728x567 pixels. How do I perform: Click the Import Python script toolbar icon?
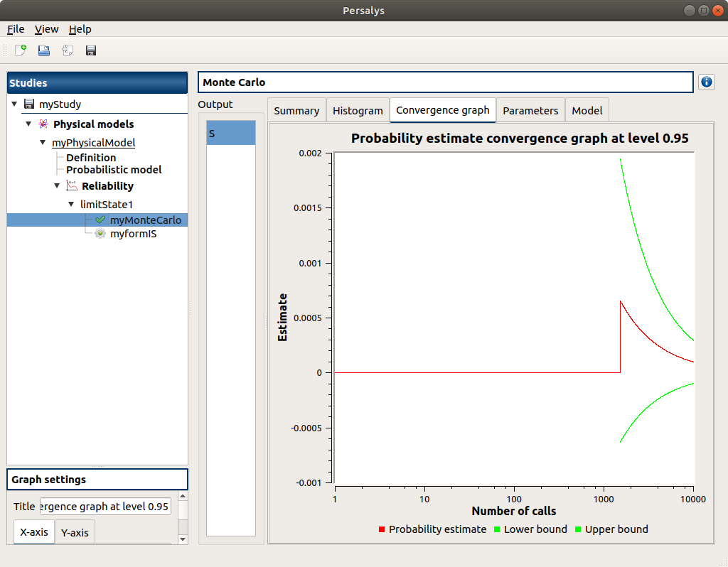point(68,50)
